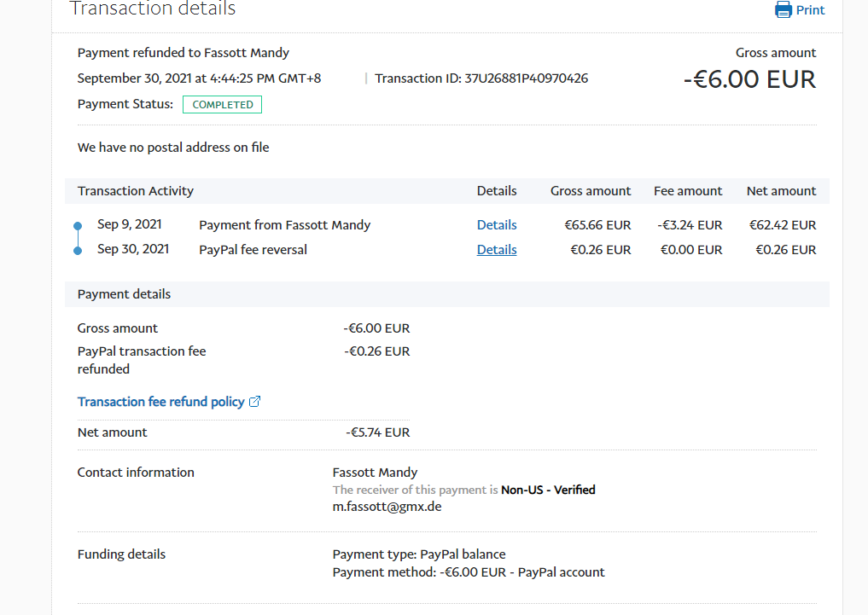This screenshot has width=868, height=615.
Task: Click the Transaction Activity section header
Action: pyautogui.click(x=136, y=191)
